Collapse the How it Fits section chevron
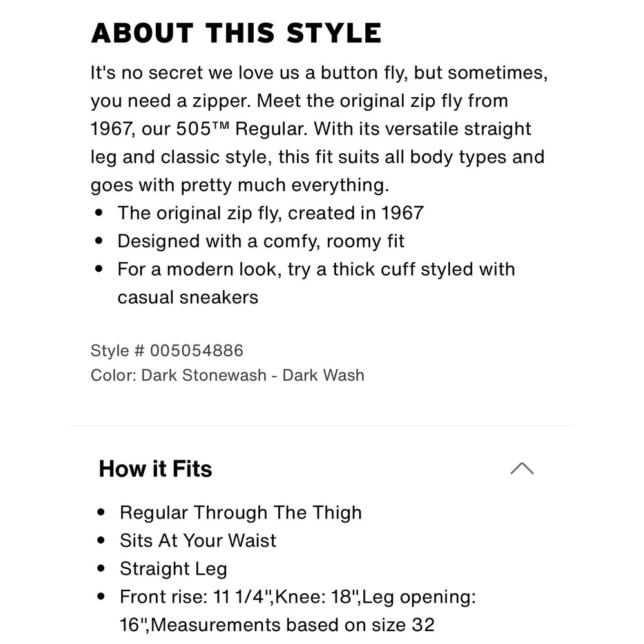This screenshot has width=644, height=644. point(522,468)
